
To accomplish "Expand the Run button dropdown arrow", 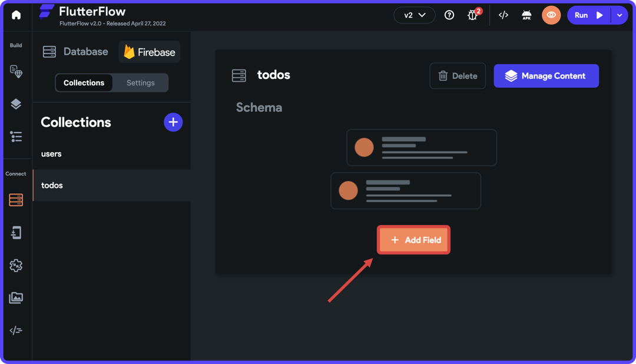I will pos(620,15).
